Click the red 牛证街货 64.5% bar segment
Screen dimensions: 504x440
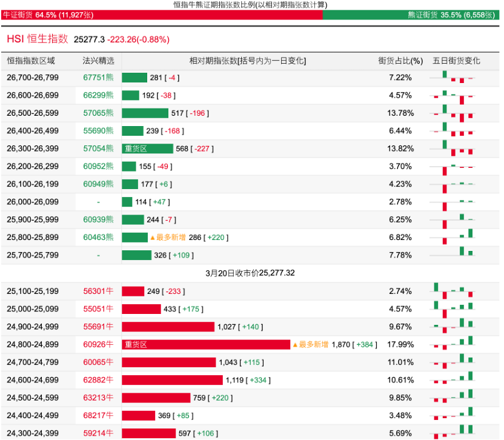pos(161,15)
